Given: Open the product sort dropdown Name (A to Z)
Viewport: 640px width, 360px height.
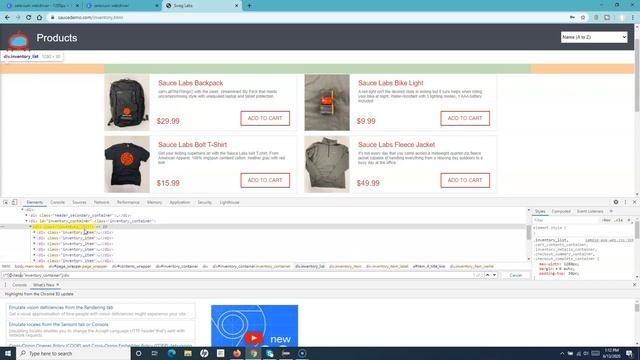Looking at the screenshot, I should 594,37.
